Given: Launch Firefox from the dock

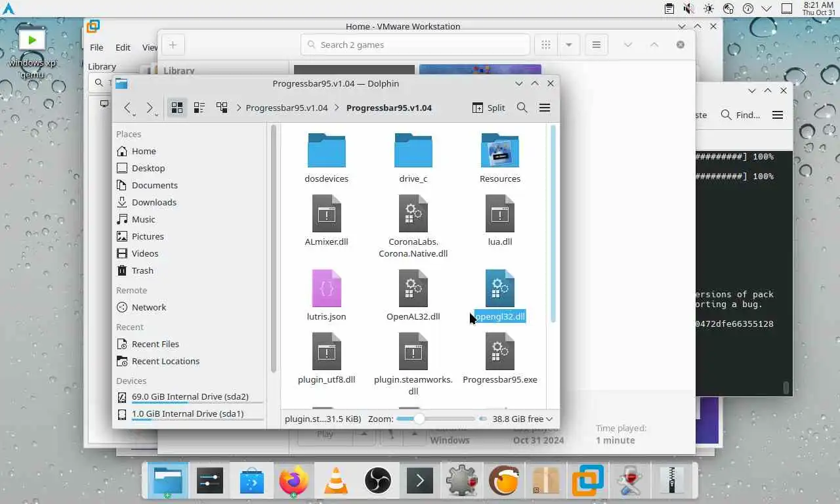Looking at the screenshot, I should pos(294,481).
